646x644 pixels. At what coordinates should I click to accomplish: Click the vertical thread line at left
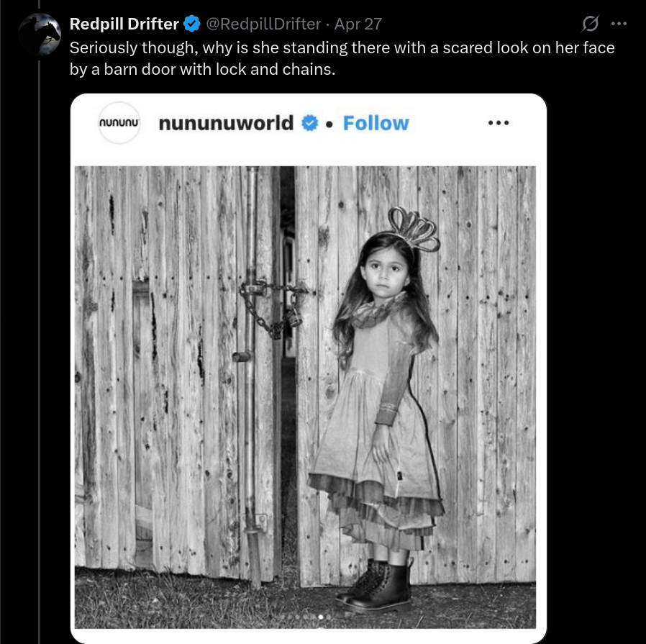coord(40,350)
